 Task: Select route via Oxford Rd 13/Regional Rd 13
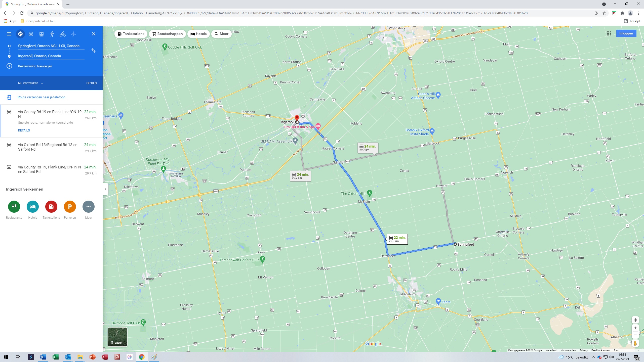pos(51,148)
